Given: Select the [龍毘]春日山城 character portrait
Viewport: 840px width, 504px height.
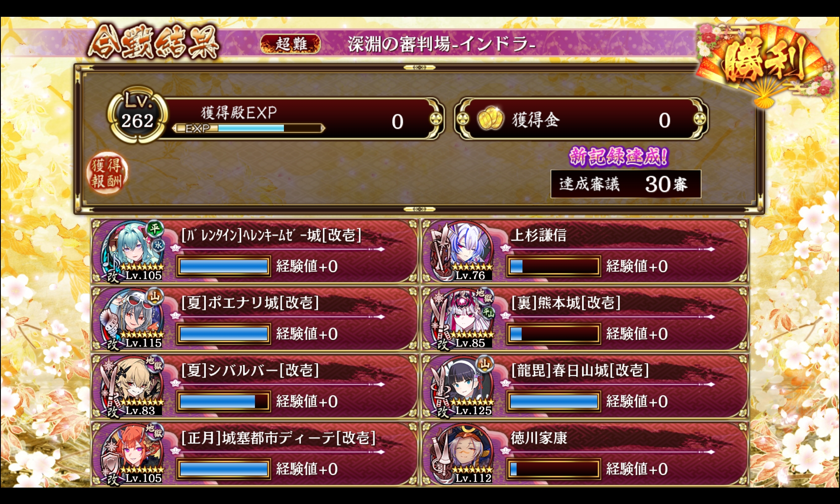Looking at the screenshot, I should (462, 386).
